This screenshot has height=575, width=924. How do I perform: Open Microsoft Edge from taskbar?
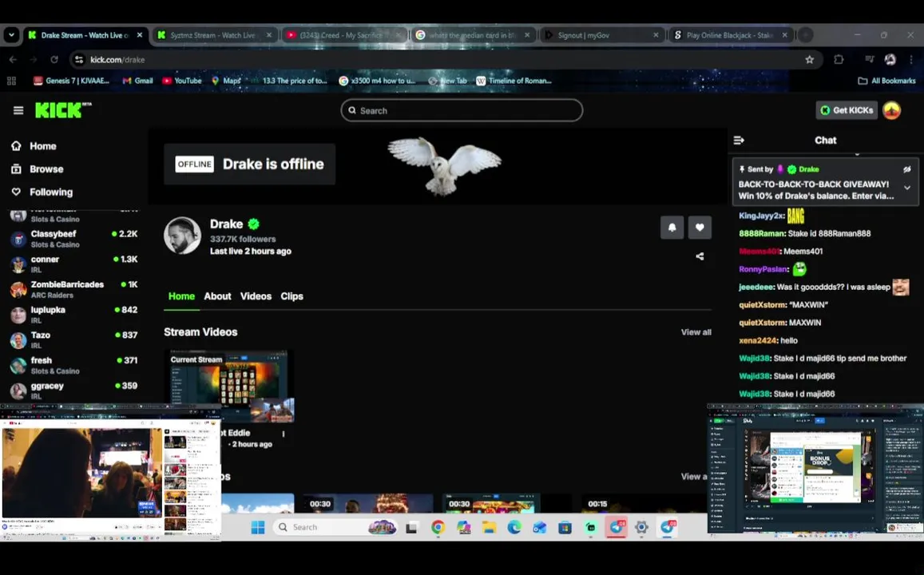(x=514, y=527)
